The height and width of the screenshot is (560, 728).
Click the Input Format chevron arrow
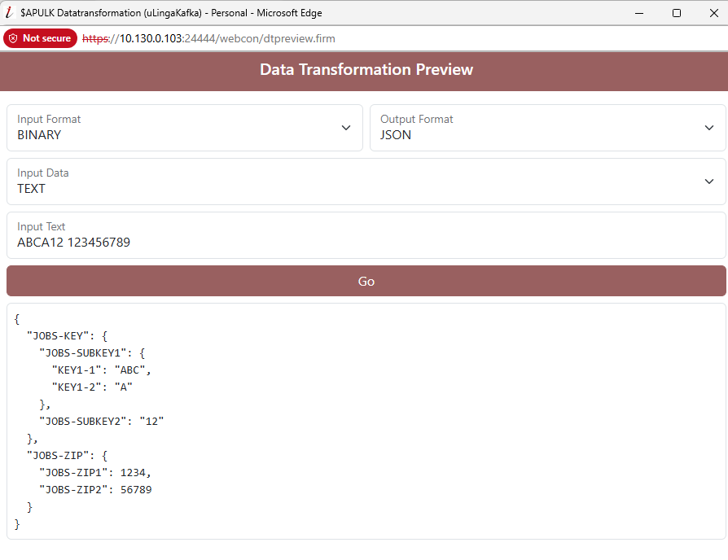[x=345, y=128]
